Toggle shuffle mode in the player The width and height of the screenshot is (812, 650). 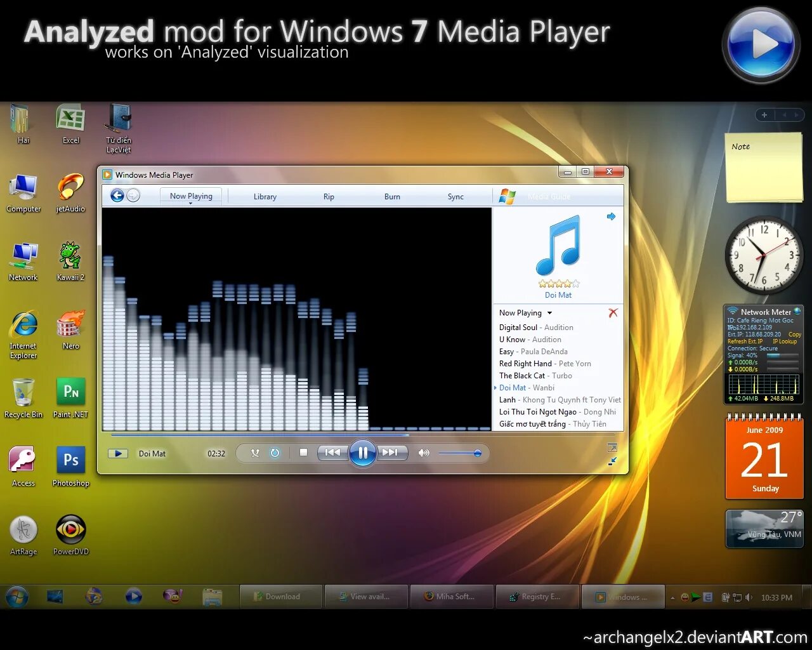255,453
